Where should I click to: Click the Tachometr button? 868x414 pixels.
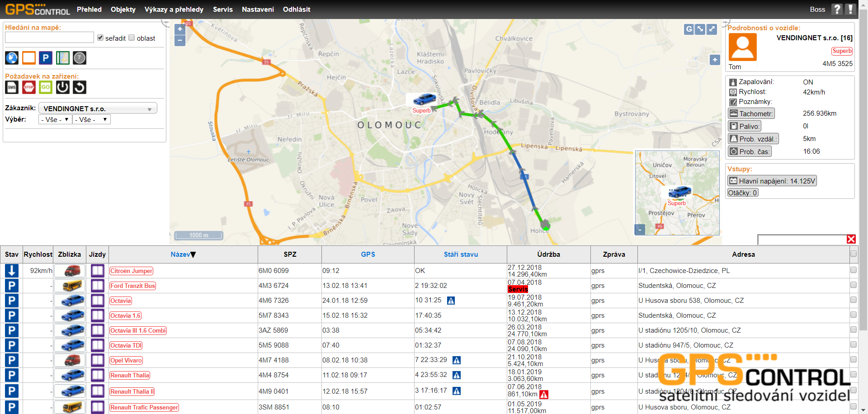[751, 113]
